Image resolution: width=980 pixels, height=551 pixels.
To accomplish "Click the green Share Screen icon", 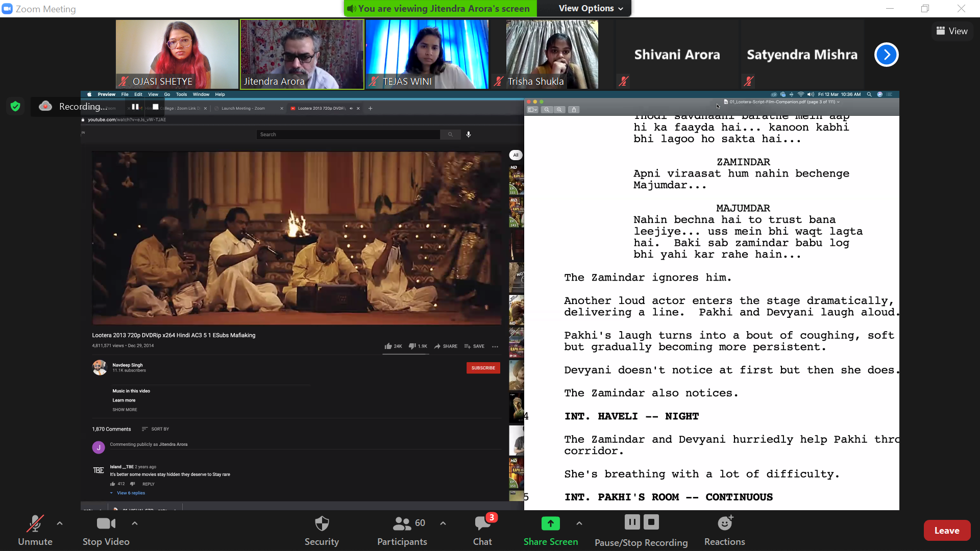I will pyautogui.click(x=550, y=523).
